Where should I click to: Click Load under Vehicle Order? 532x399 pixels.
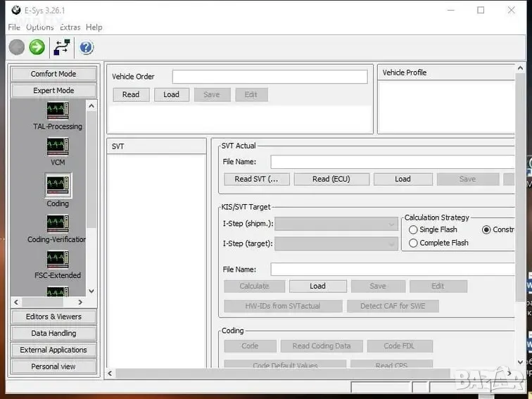pyautogui.click(x=172, y=95)
